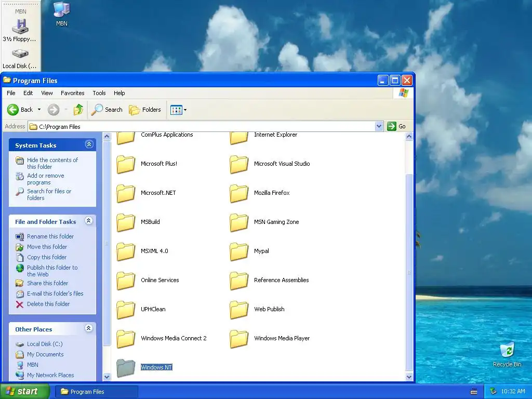Click the keyboard icon in taskbar
Image resolution: width=532 pixels, height=399 pixels.
coord(474,392)
